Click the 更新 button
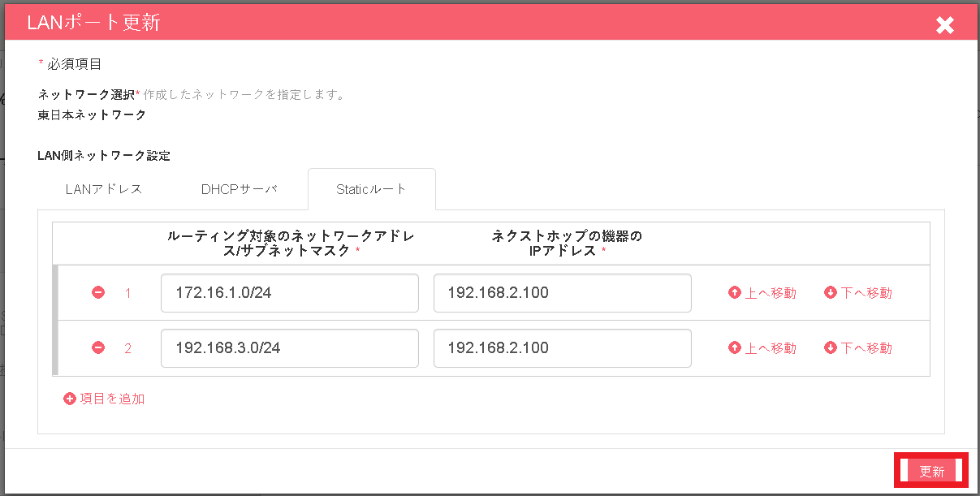 pos(931,471)
